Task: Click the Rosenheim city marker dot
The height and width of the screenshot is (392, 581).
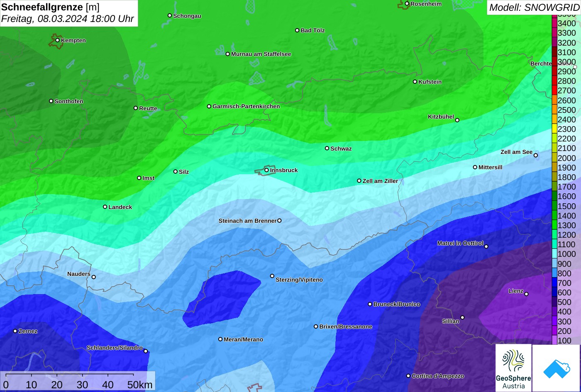Action: coord(407,4)
